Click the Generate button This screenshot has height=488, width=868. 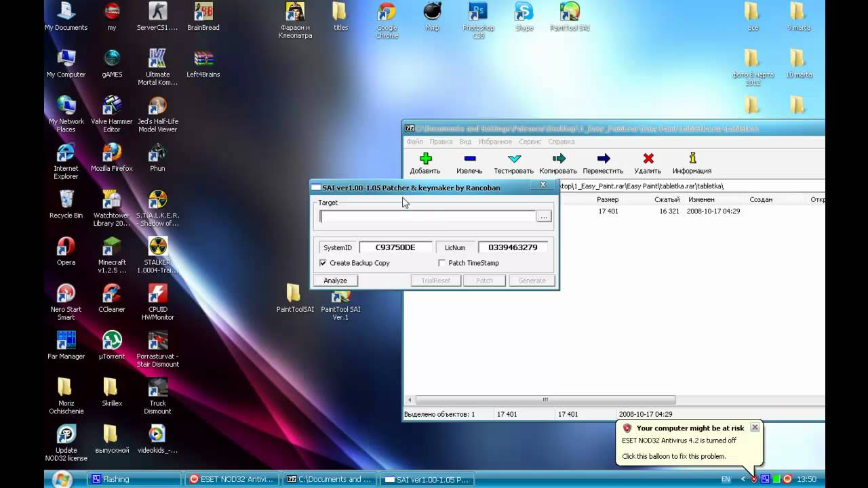(x=532, y=281)
